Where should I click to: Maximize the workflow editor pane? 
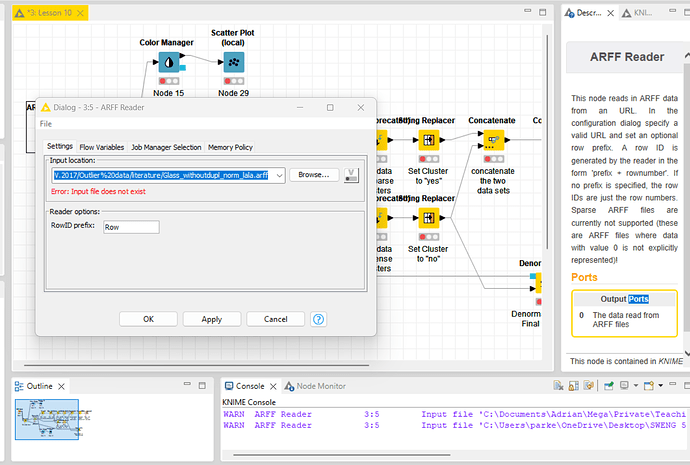[543, 12]
